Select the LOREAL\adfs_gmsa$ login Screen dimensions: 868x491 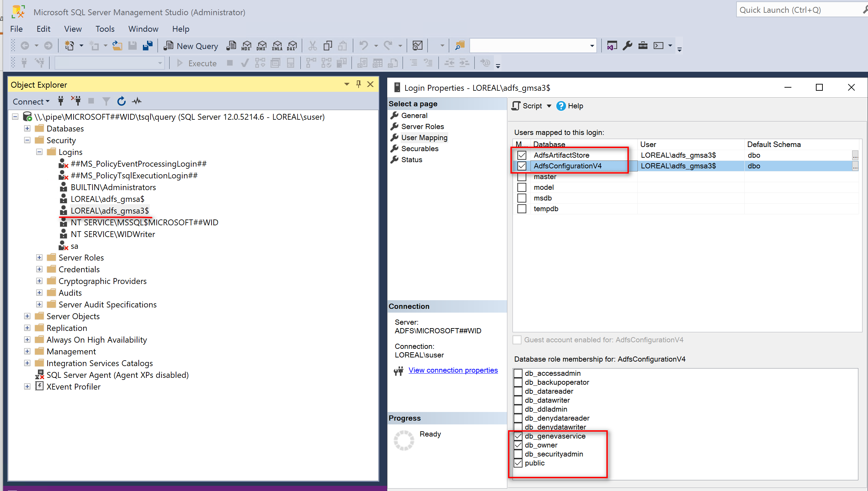[x=107, y=199]
